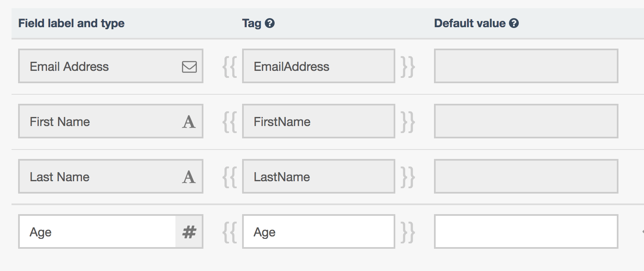Click the Age tag input box
Viewport: 644px width, 271px height.
[x=318, y=232]
